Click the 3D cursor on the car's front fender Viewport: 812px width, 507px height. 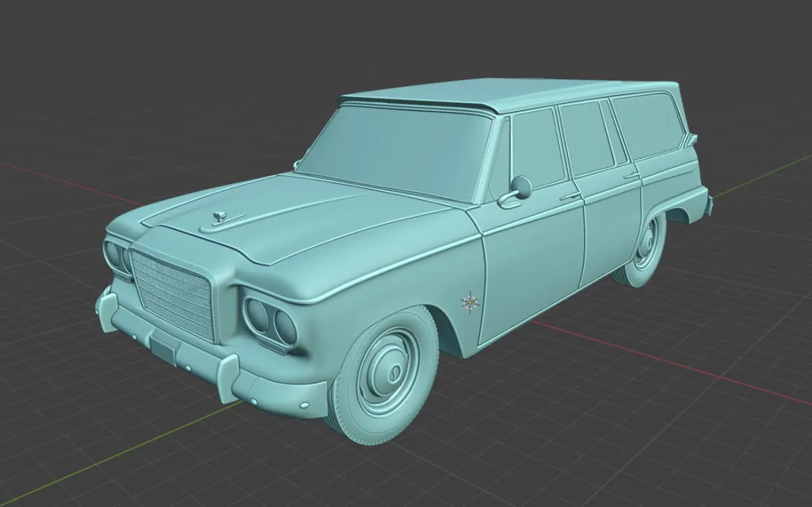(469, 301)
